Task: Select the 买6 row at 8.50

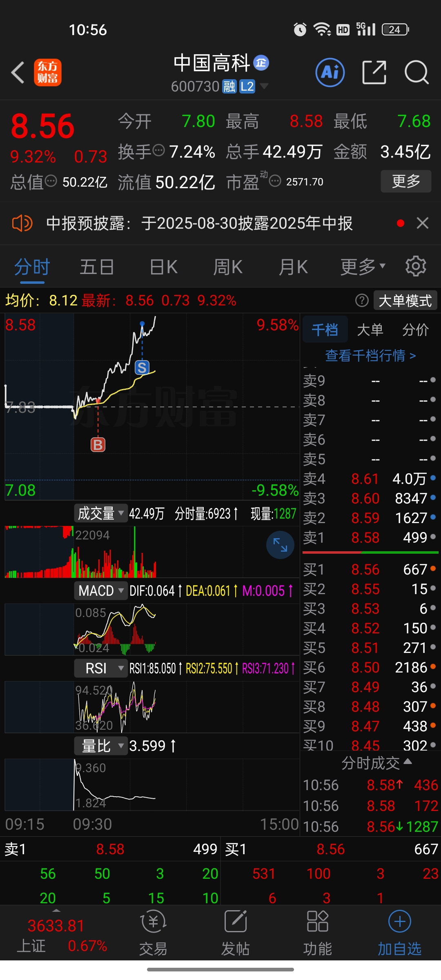Action: (x=370, y=667)
